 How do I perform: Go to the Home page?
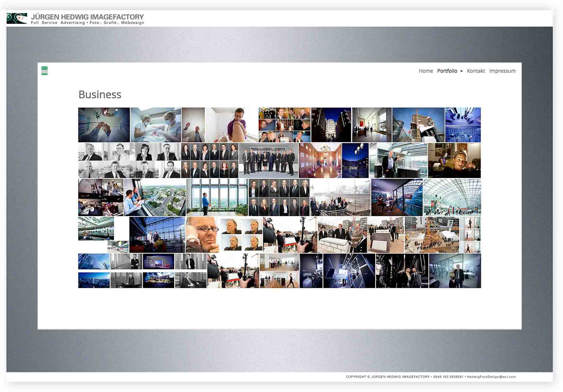tap(426, 71)
